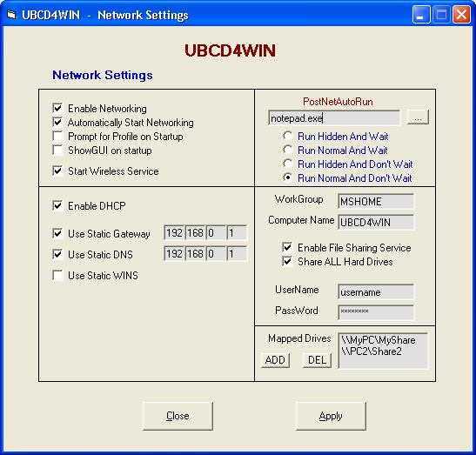The width and height of the screenshot is (476, 455).
Task: Check ShowGUI on startup option
Action: [x=57, y=151]
